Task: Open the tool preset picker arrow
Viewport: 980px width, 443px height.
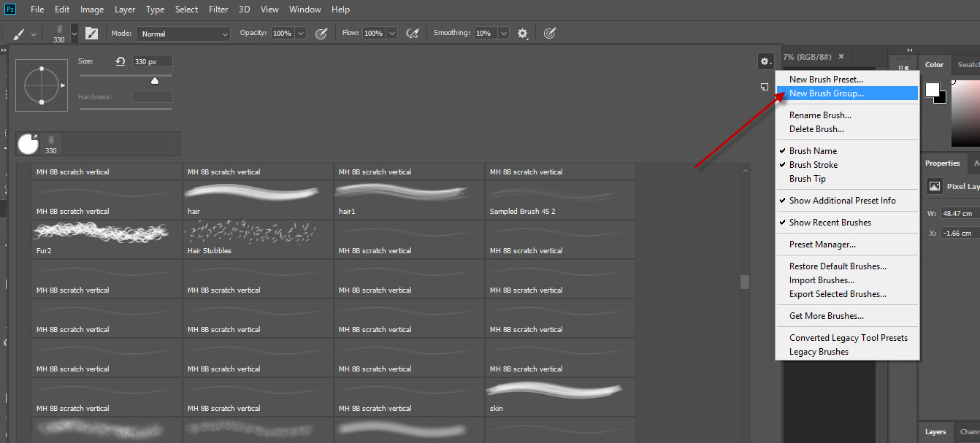Action: click(x=34, y=34)
